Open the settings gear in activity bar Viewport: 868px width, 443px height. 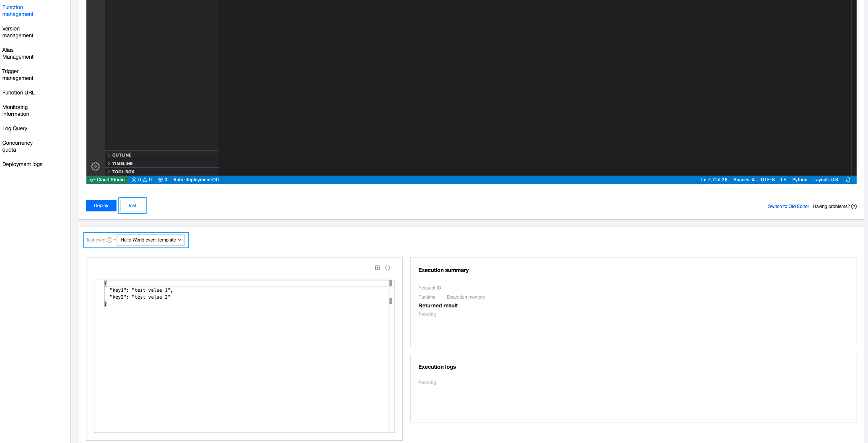pos(96,166)
